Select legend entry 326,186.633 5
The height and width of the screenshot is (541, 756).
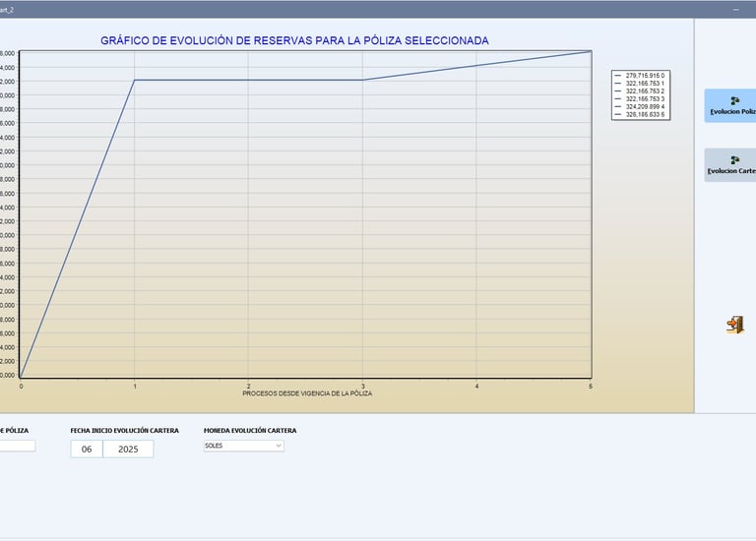[x=640, y=115]
